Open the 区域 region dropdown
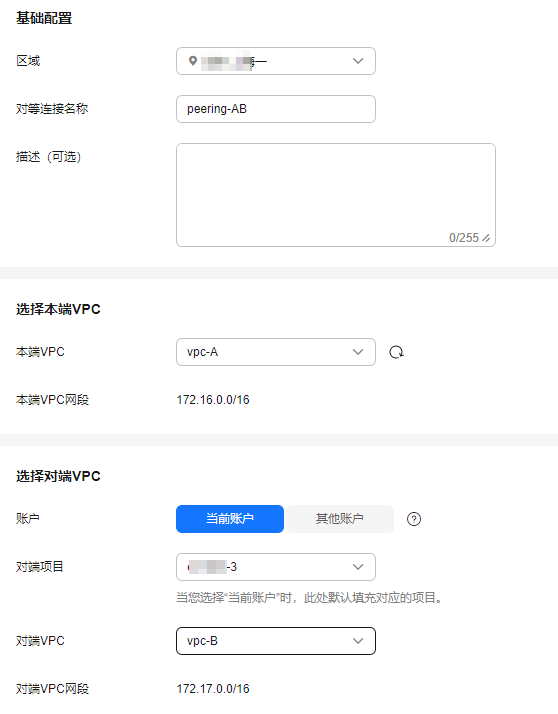 276,61
